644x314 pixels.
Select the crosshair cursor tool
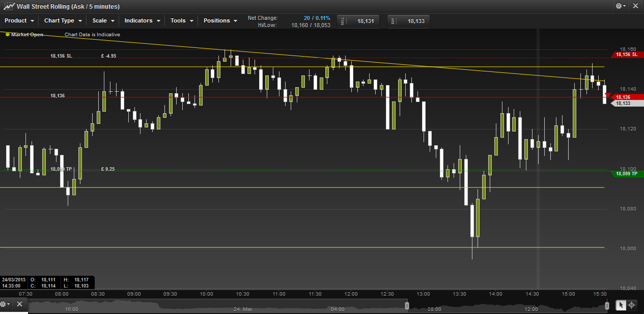click(x=632, y=305)
